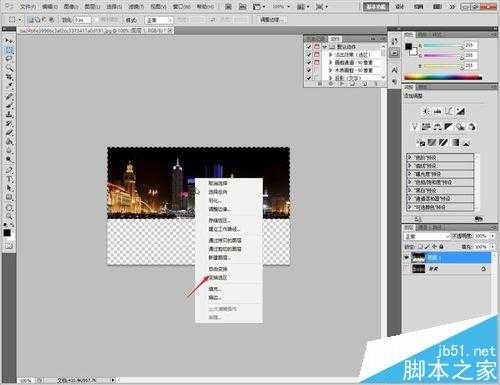Image resolution: width=500 pixels, height=385 pixels.
Task: Switch to 基本功能 workspace
Action: click(376, 7)
